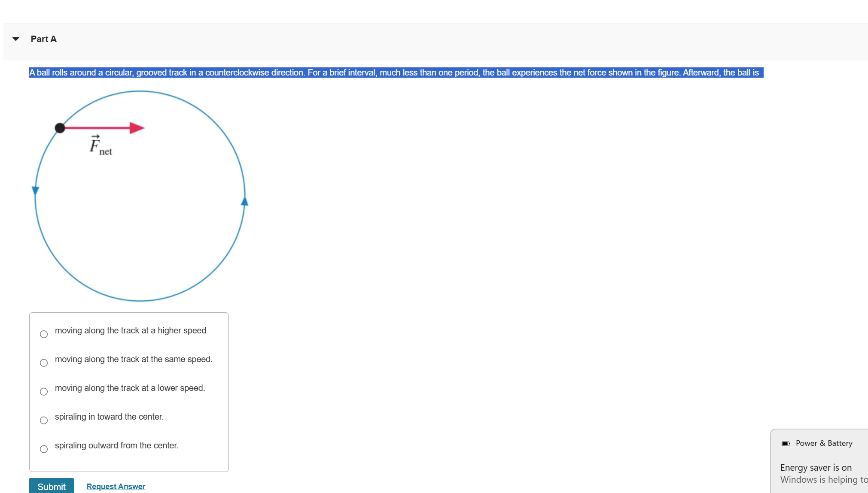Click the 'spiraling outward' answer label text
The width and height of the screenshot is (868, 493).
[x=116, y=445]
